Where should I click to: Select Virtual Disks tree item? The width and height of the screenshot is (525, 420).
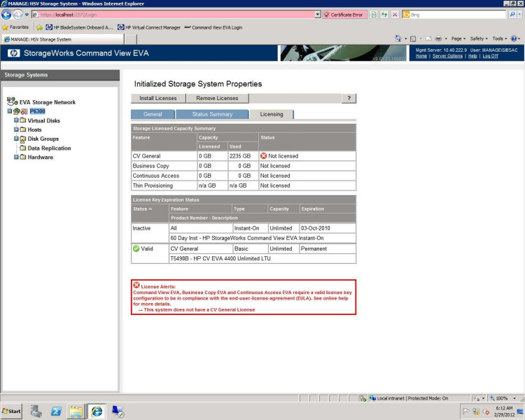[43, 120]
